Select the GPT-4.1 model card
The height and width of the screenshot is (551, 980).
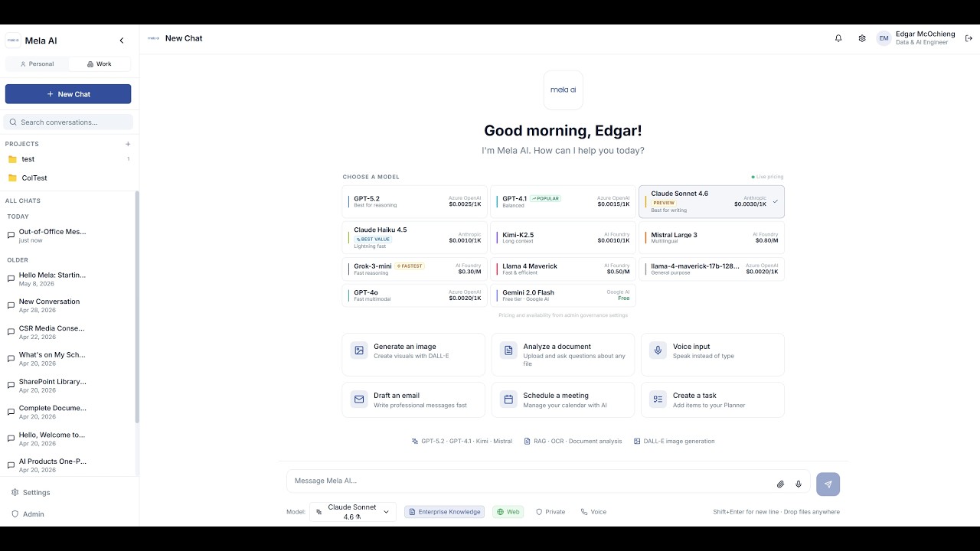(x=563, y=201)
